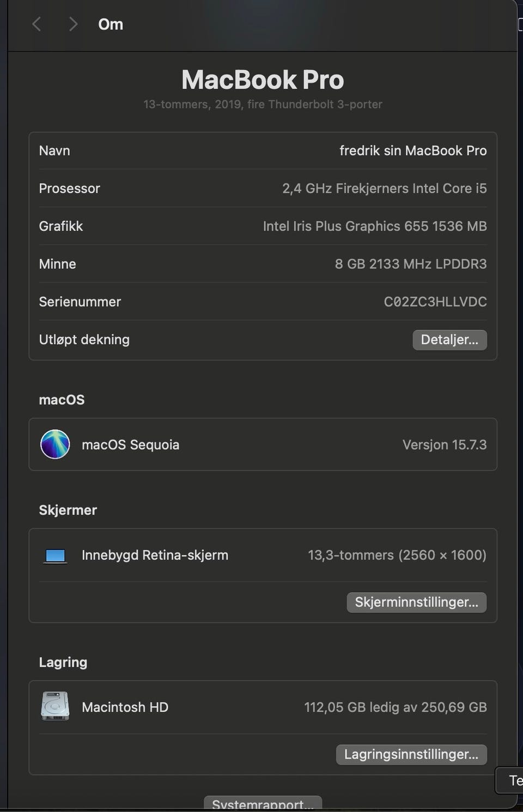The image size is (523, 812).
Task: Click the Macintosh HD drive icon
Action: [55, 706]
